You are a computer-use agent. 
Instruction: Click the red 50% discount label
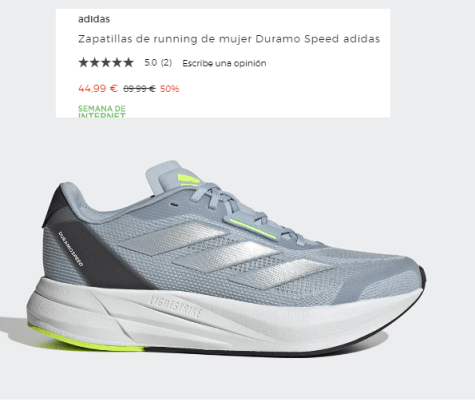(169, 89)
